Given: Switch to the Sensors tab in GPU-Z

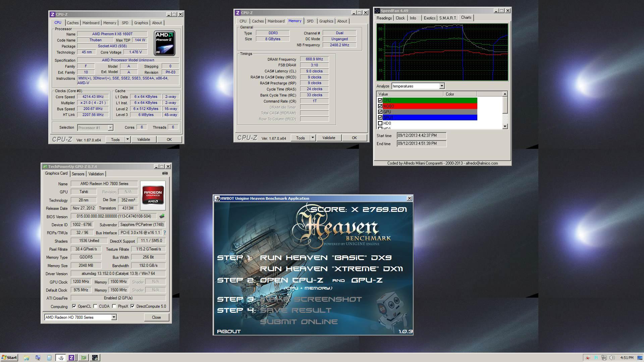Looking at the screenshot, I should [78, 174].
